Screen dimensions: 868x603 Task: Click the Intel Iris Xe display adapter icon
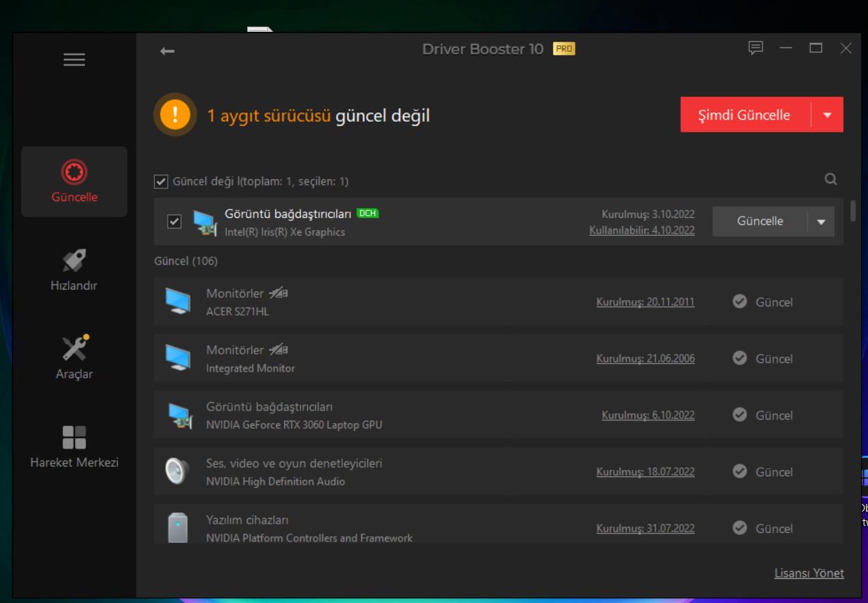pos(205,222)
